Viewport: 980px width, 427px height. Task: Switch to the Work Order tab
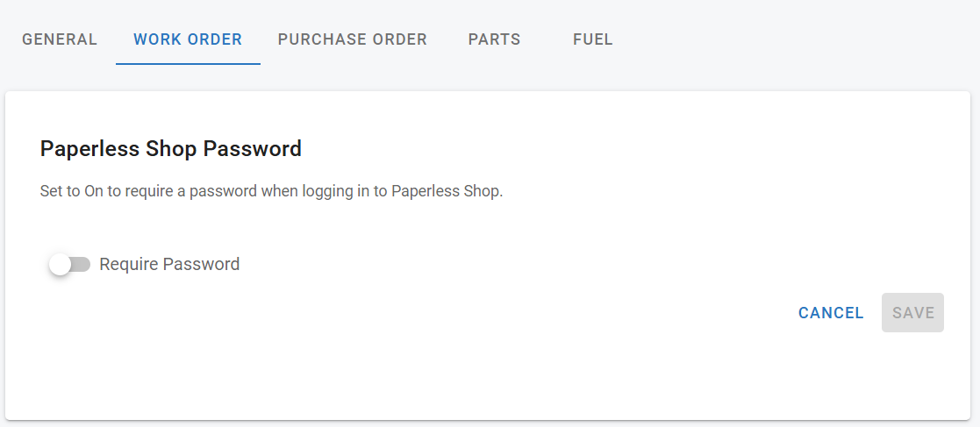point(188,39)
